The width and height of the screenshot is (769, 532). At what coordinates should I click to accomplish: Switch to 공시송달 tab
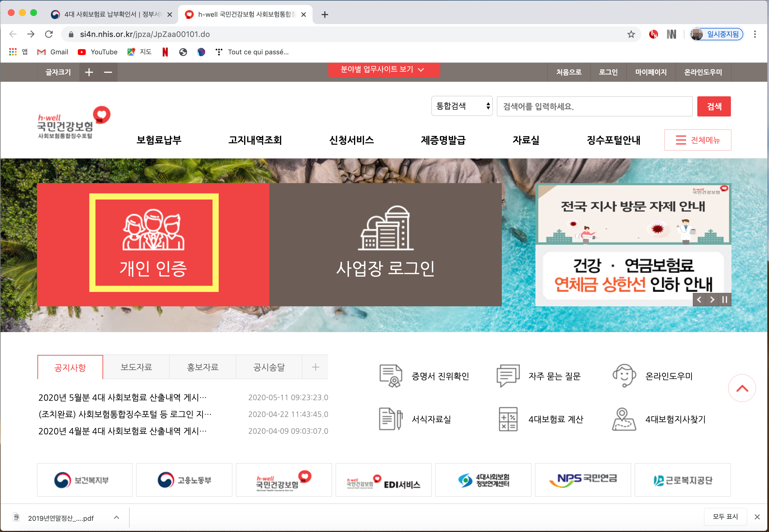[x=269, y=367]
